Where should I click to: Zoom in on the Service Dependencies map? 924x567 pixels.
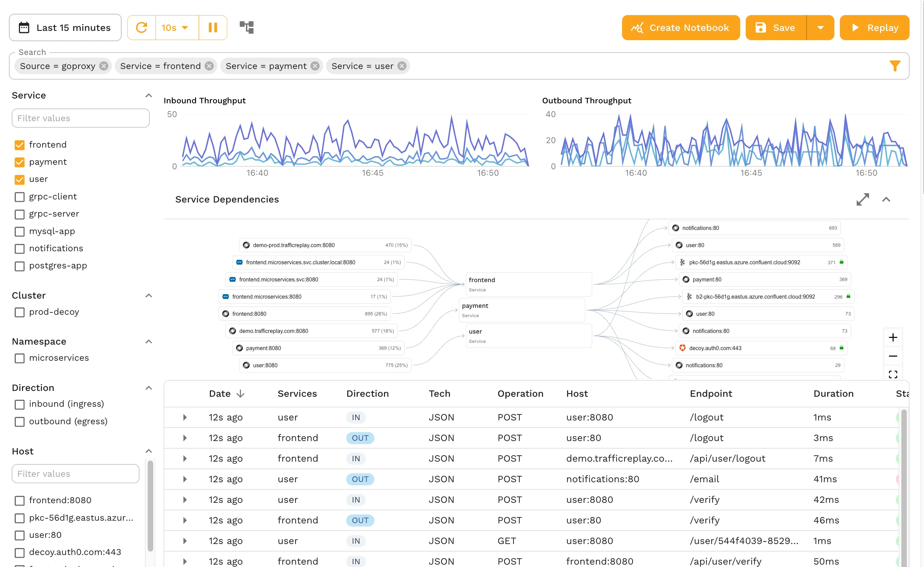(x=893, y=337)
